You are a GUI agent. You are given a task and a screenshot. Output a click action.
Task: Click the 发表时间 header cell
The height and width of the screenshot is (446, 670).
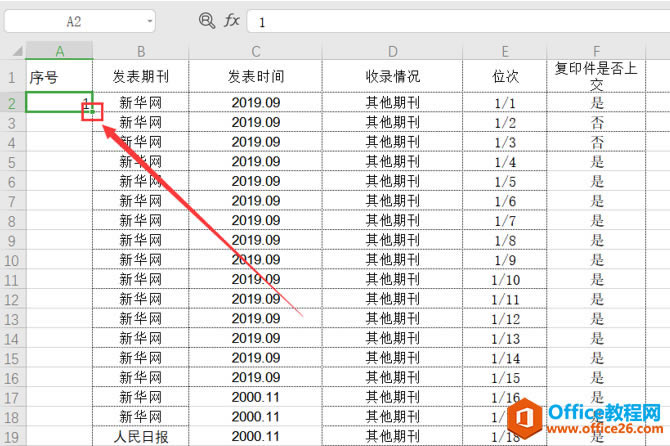click(x=256, y=76)
